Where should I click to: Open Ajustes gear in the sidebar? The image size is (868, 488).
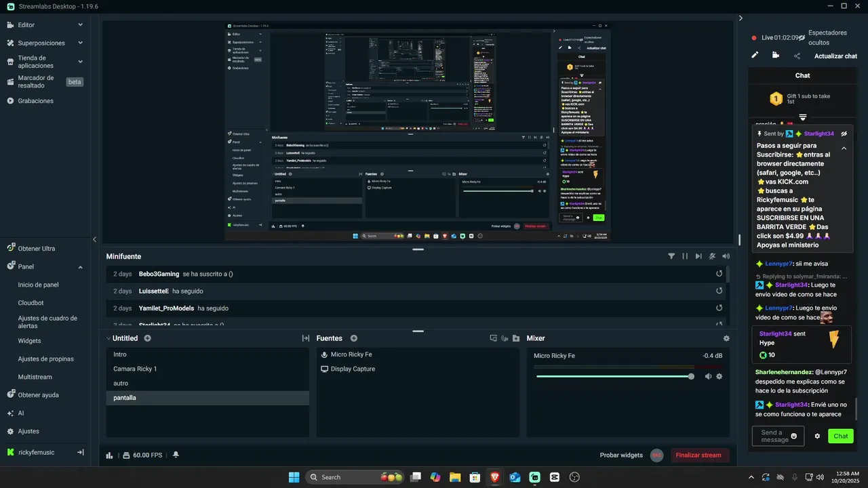(11, 431)
